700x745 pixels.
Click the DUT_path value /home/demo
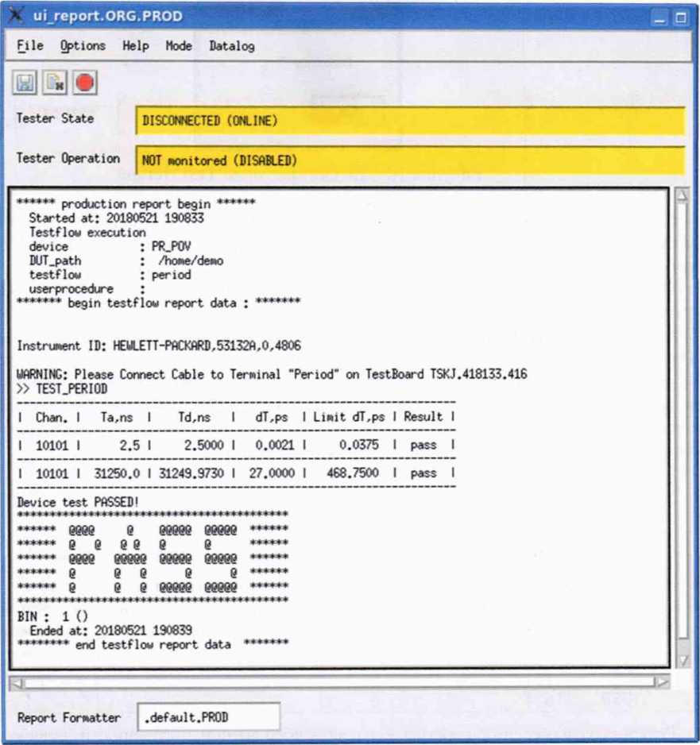[191, 261]
